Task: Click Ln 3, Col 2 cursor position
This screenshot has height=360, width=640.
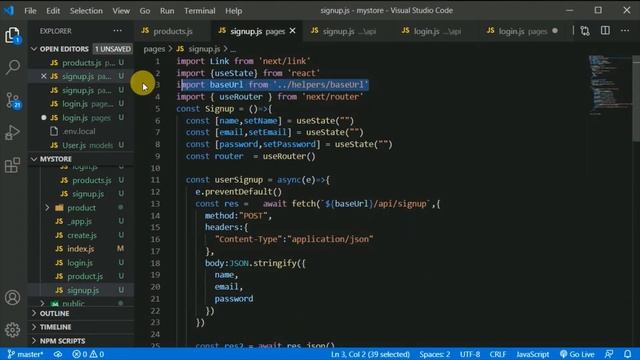Action: click(370, 354)
